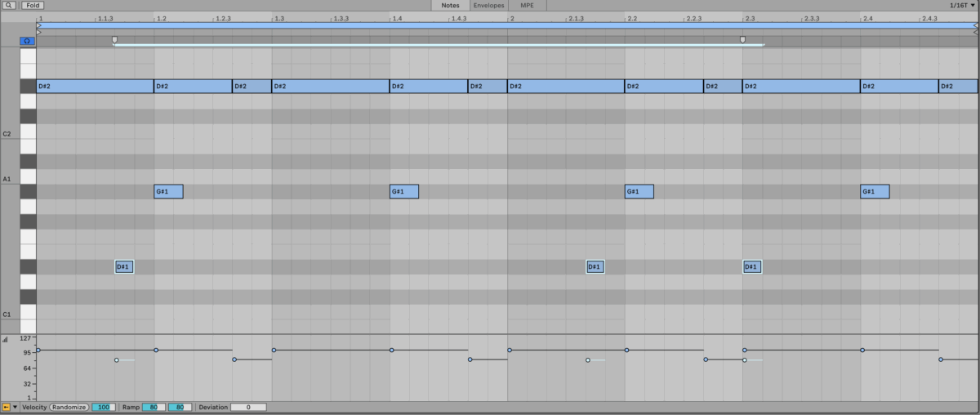Screen dimensions: 980x415
Task: Click velocity marker of D#2 note at 1.3
Action: 274,350
